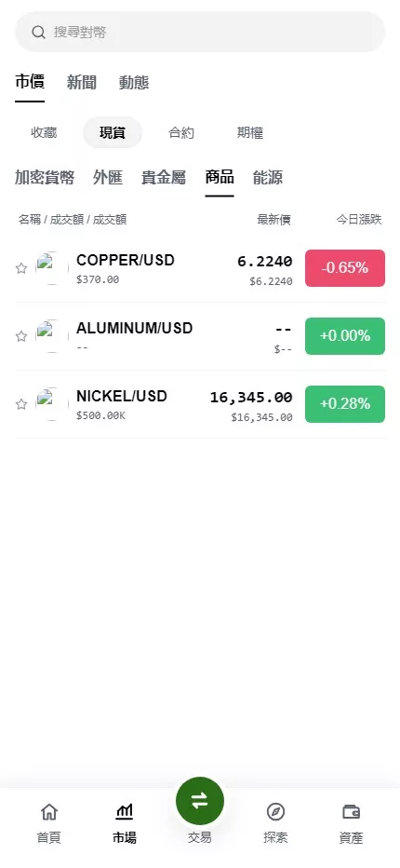400x868 pixels.
Task: Star the NICKEL/USD pair
Action: 21,404
